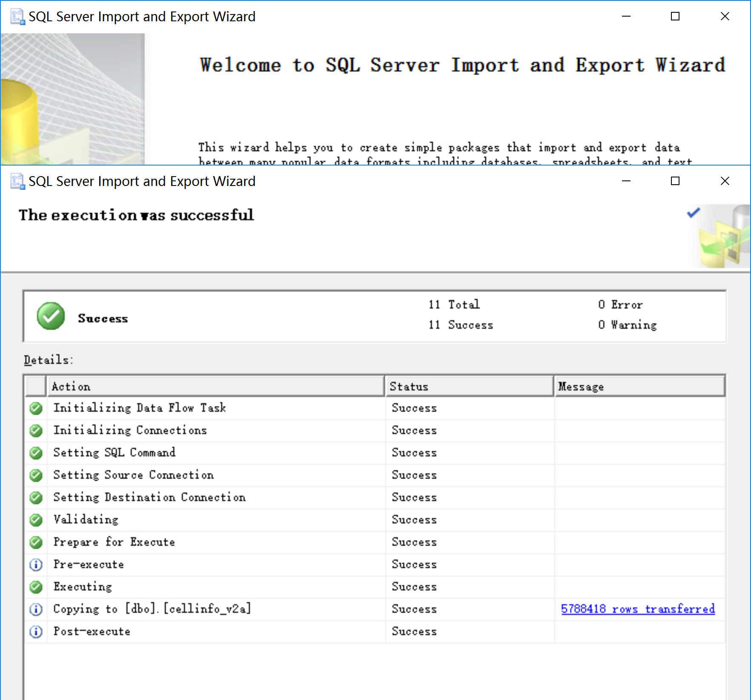
Task: Click the status icon beside Setting Destination Connection
Action: click(36, 497)
